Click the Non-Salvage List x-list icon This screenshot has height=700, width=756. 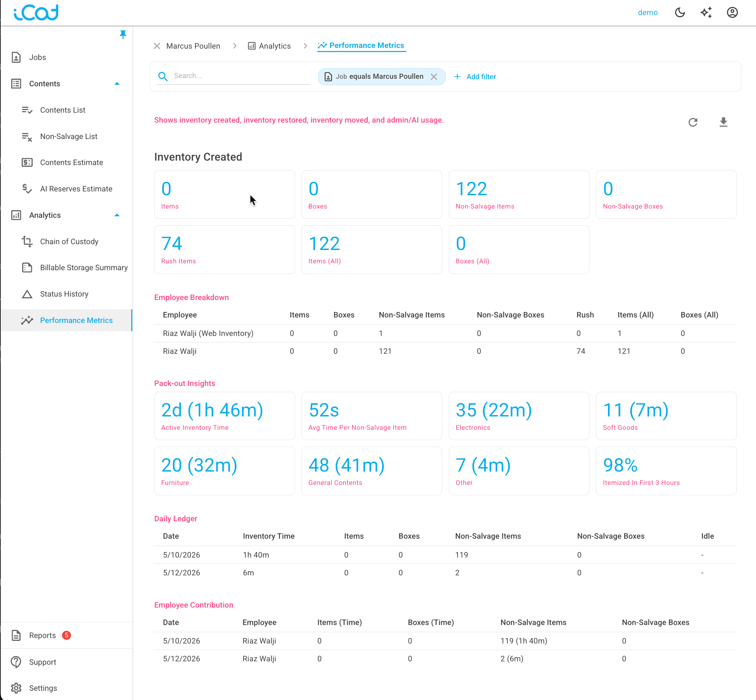coord(27,136)
